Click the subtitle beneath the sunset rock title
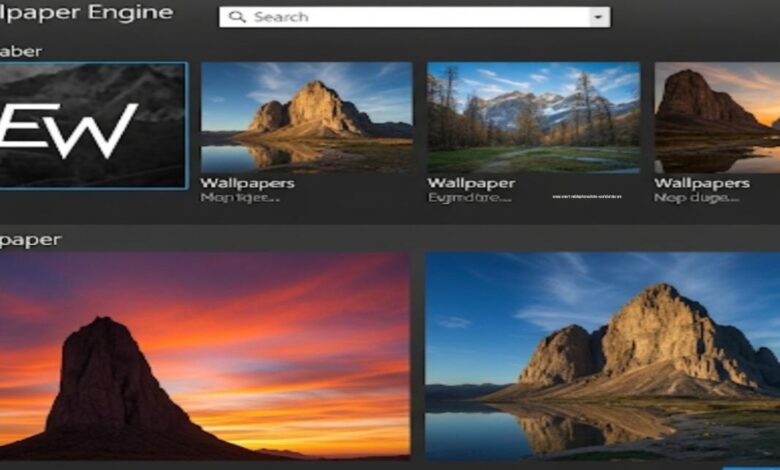The width and height of the screenshot is (780, 470). 689,198
